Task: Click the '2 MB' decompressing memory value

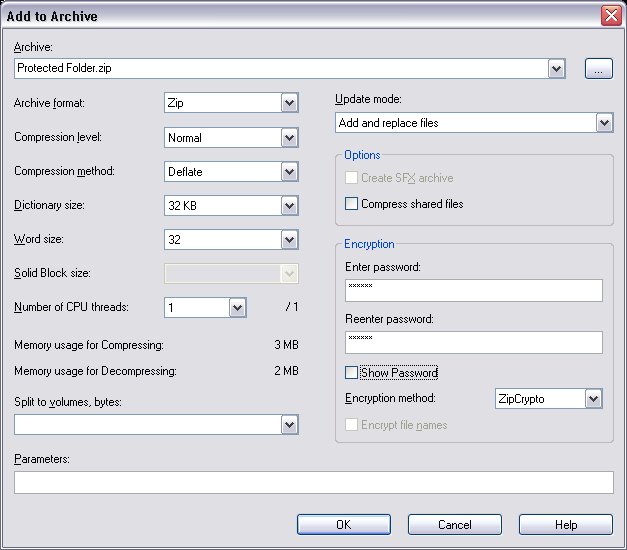Action: click(286, 371)
